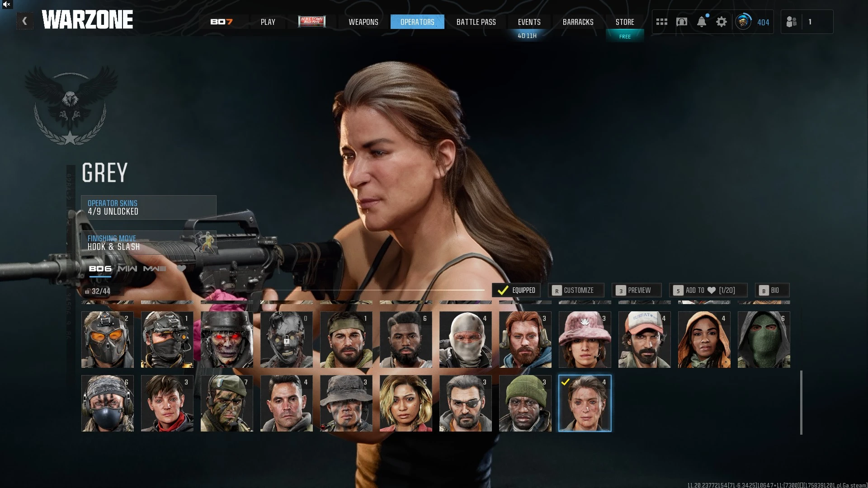Open the Weapons menu tab

(363, 22)
